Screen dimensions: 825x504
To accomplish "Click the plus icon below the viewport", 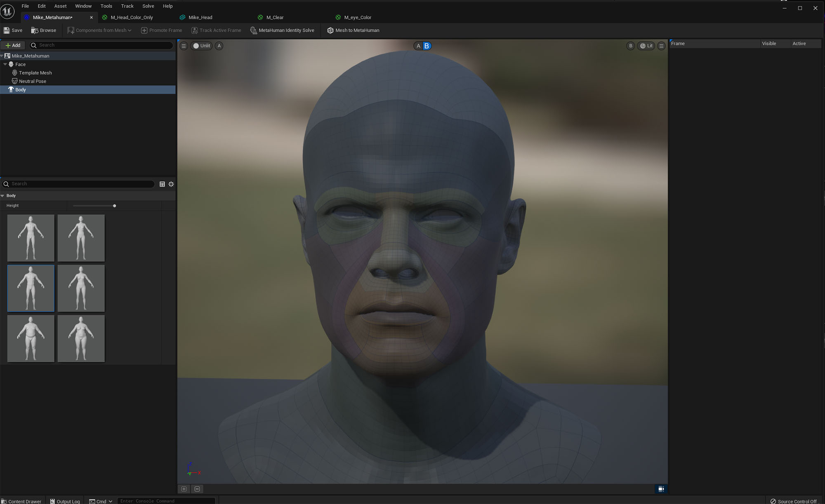I will coord(184,489).
